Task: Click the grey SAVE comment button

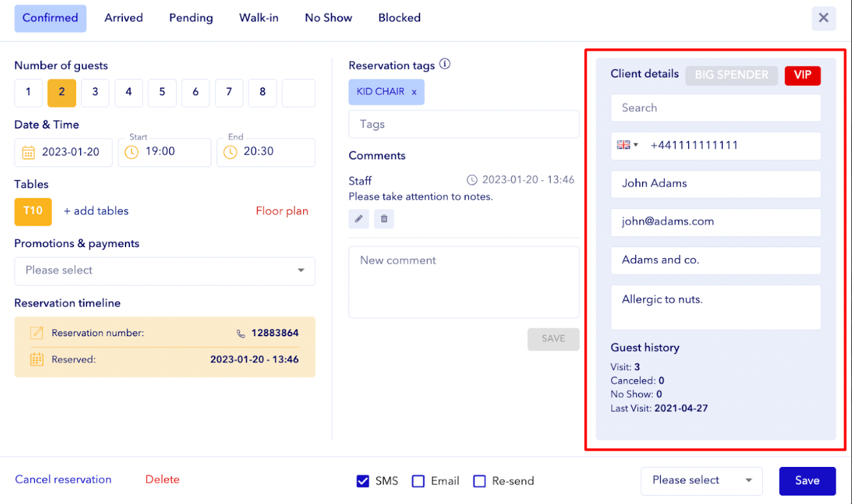Action: (x=553, y=339)
